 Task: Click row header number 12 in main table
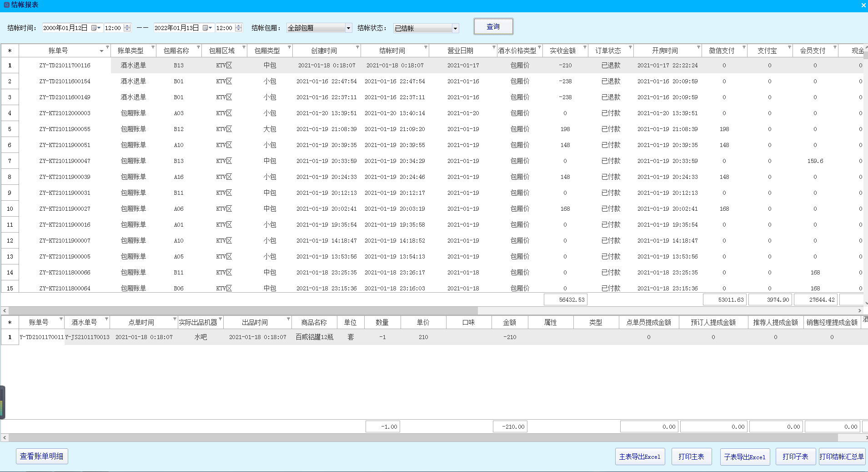point(10,240)
